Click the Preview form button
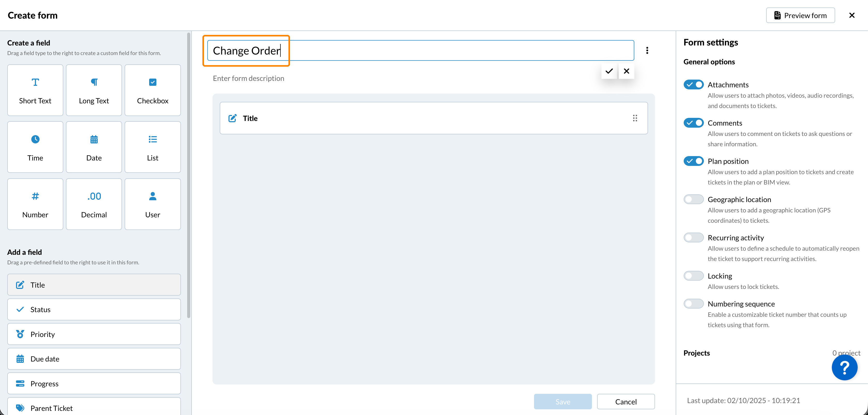868x415 pixels. 800,16
